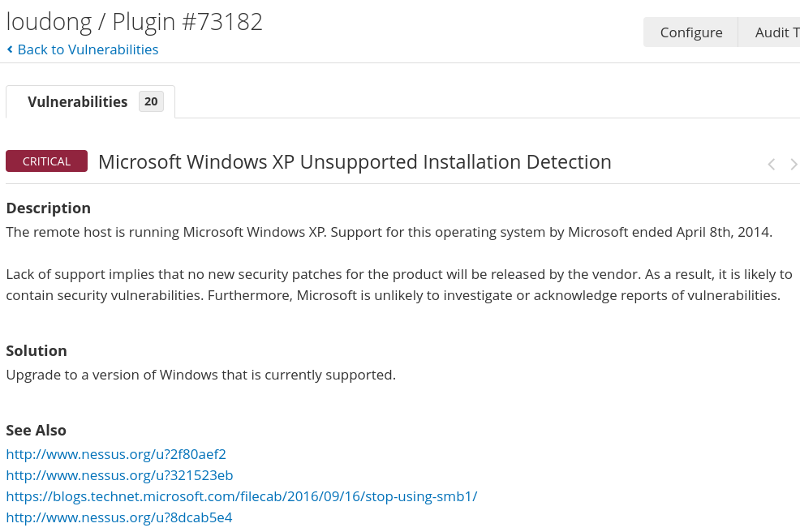Click the See Also section heading
Image resolution: width=800 pixels, height=532 pixels.
tap(36, 431)
